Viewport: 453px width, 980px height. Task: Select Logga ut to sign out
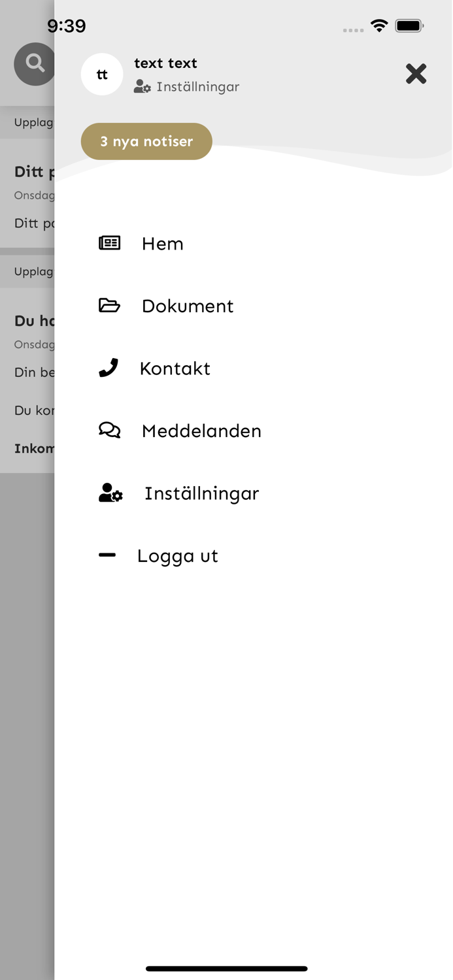pyautogui.click(x=177, y=556)
